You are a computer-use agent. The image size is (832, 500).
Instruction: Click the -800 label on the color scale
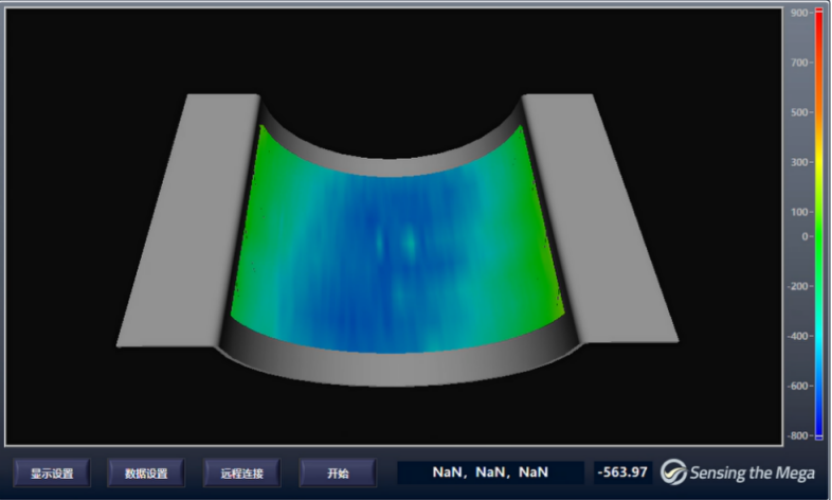pyautogui.click(x=798, y=436)
